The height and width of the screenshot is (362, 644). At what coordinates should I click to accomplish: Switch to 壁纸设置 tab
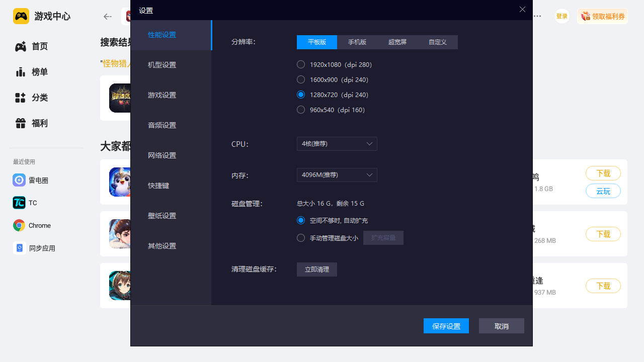(171, 216)
